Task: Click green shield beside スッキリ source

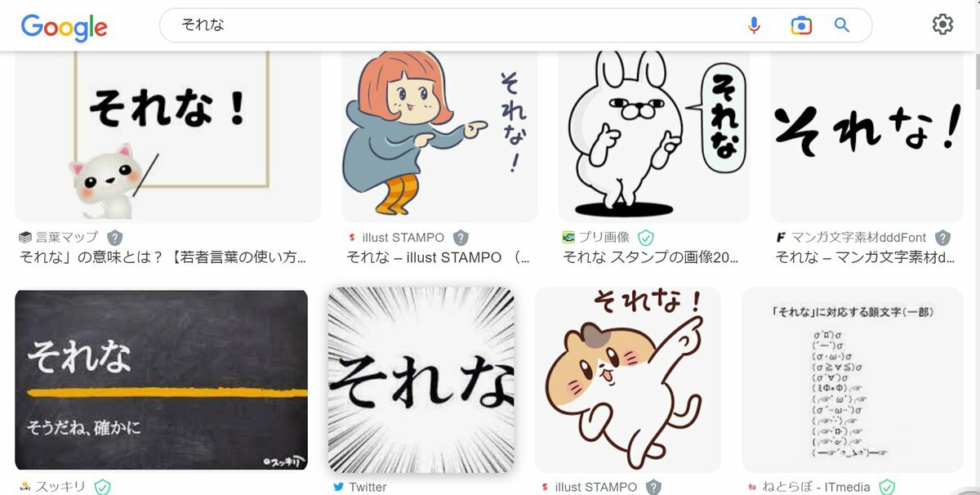Action: coord(102,487)
